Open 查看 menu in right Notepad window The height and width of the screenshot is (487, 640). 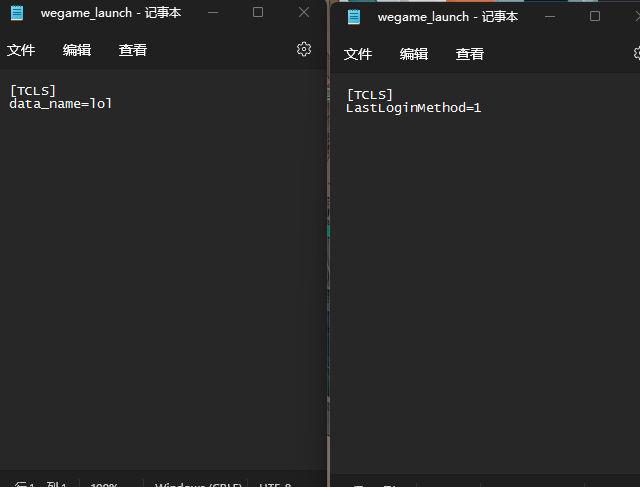(x=470, y=54)
